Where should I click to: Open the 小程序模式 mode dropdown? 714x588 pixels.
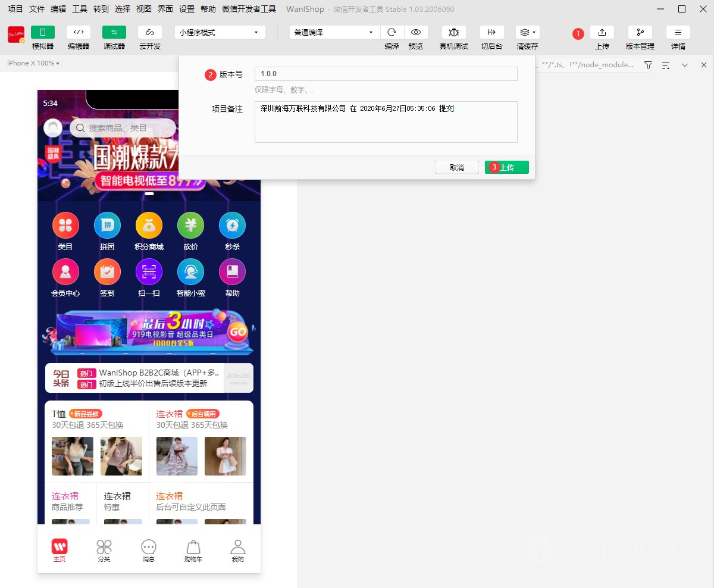[x=220, y=32]
